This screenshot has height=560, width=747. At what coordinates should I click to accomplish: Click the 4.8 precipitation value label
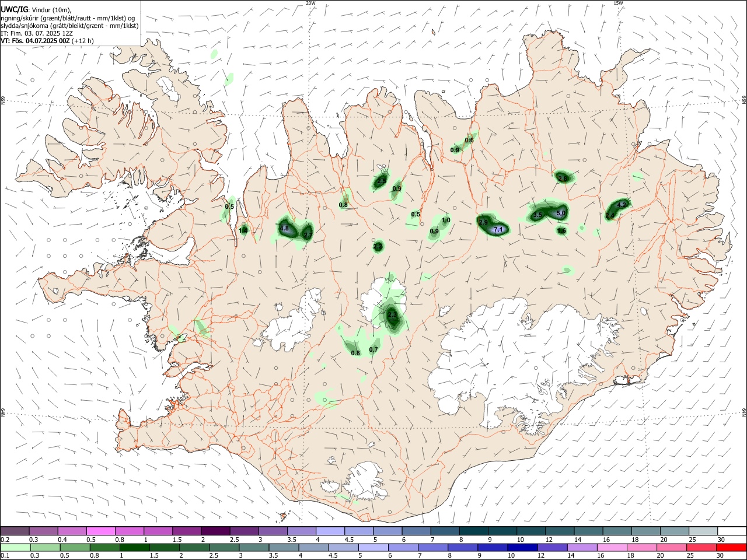[285, 229]
